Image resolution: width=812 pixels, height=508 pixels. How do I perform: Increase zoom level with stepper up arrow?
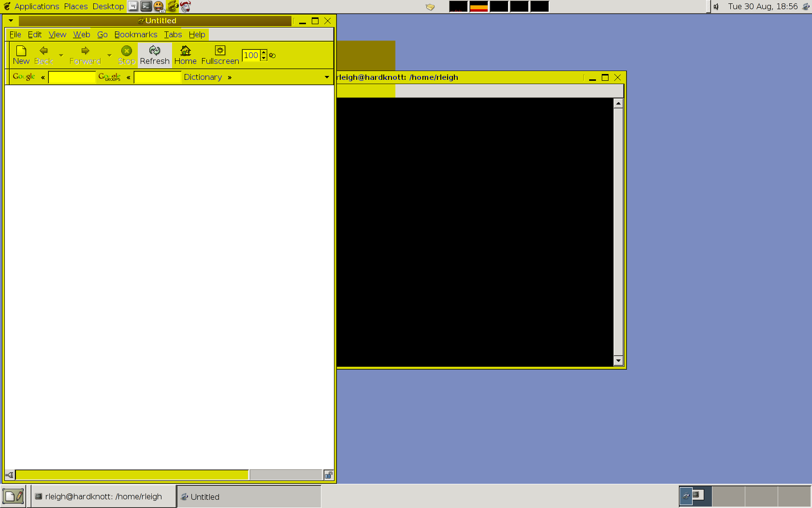coord(264,52)
